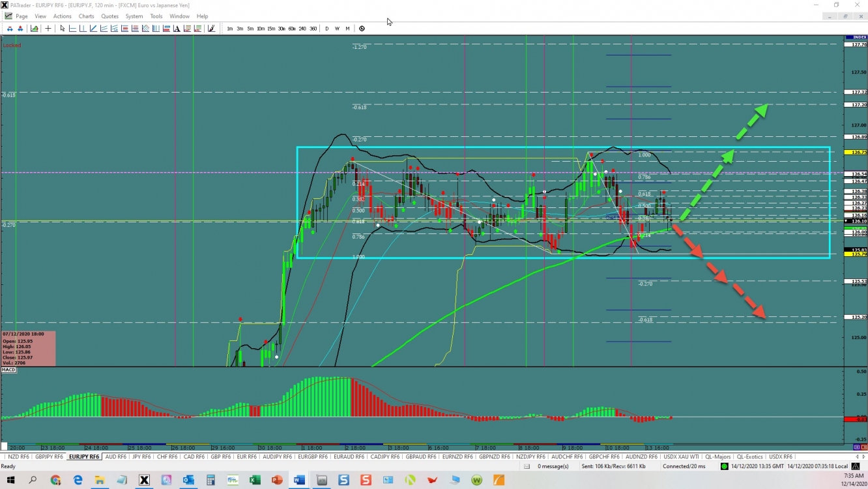
Task: Switch chart to 360 minute timeframe
Action: pos(313,29)
